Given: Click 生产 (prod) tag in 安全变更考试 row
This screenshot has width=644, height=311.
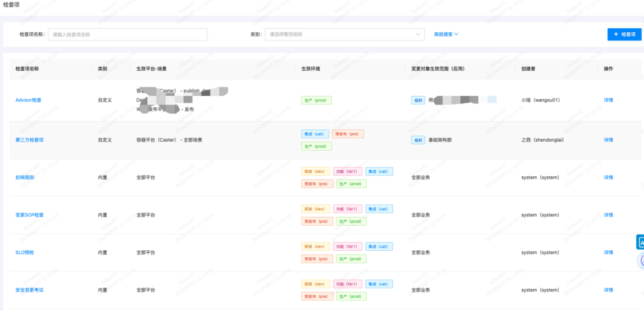Looking at the screenshot, I should [x=351, y=296].
